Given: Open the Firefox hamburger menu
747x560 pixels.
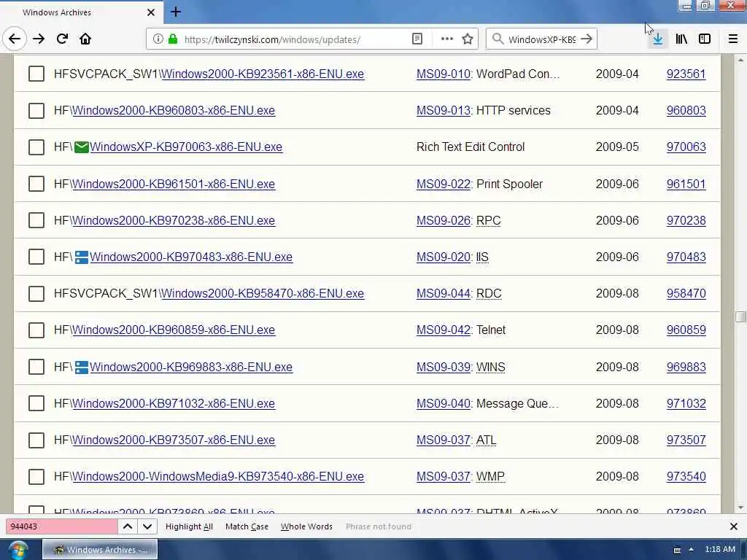Looking at the screenshot, I should point(733,39).
